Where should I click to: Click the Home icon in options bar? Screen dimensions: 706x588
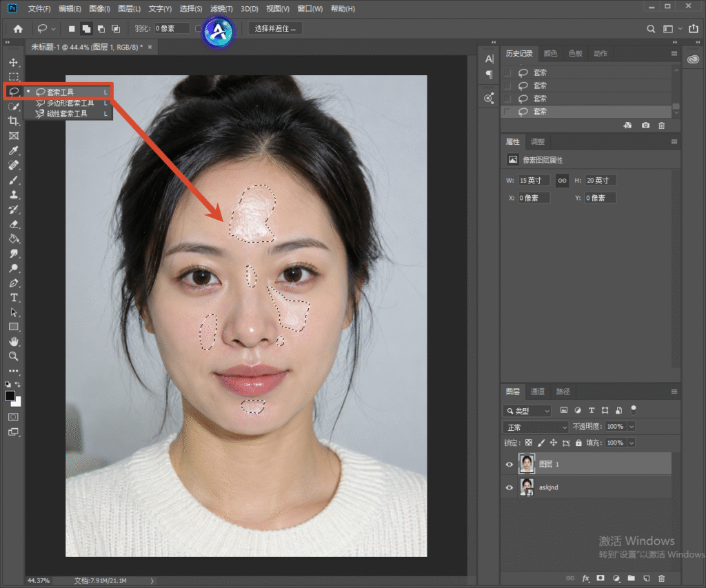pyautogui.click(x=18, y=29)
